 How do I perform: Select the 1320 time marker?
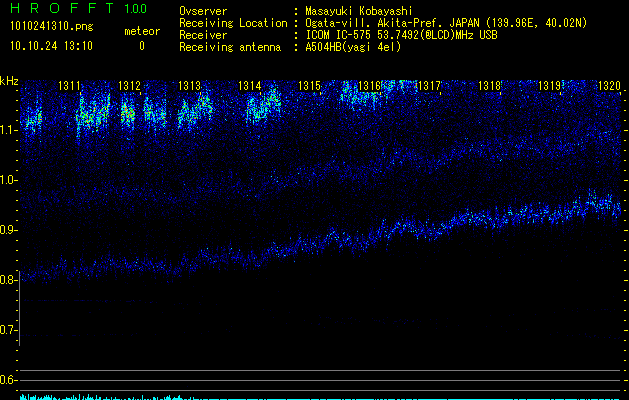pyautogui.click(x=609, y=87)
